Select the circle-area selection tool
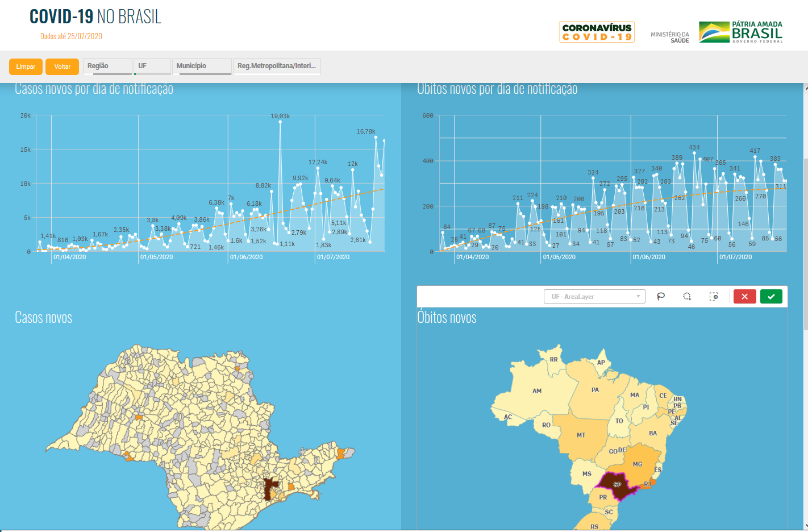The height and width of the screenshot is (532, 808). (x=687, y=296)
